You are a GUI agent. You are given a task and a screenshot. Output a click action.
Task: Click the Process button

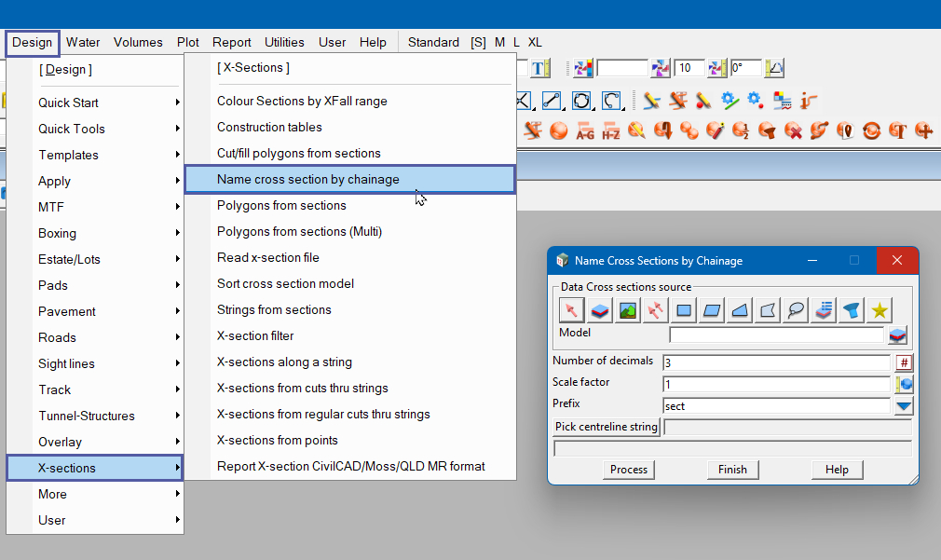(629, 470)
